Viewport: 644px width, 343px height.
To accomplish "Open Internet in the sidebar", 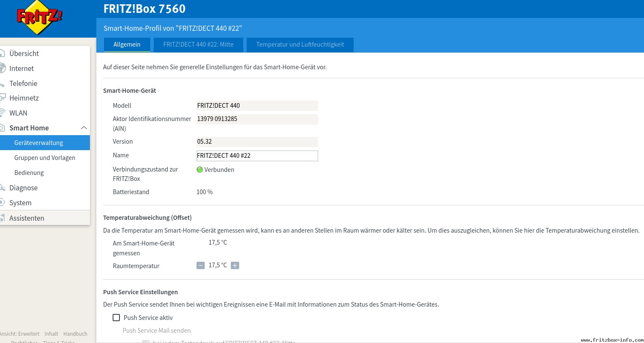I will [x=21, y=68].
